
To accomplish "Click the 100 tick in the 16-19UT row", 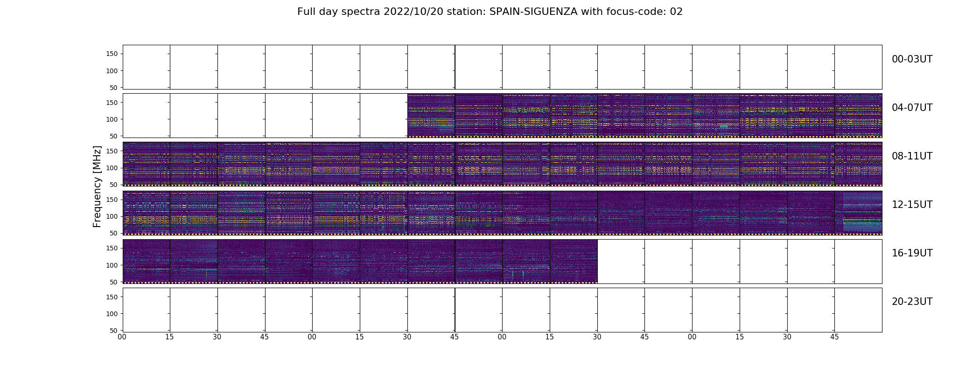I will [112, 265].
